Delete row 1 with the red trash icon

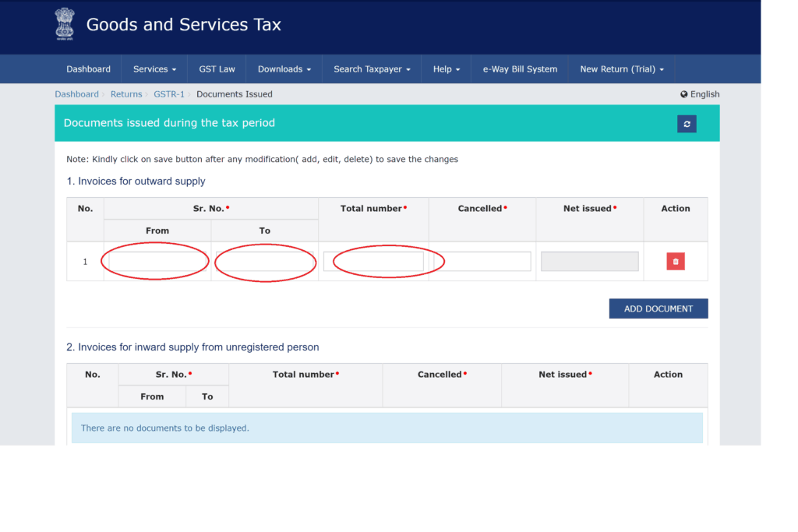[676, 262]
